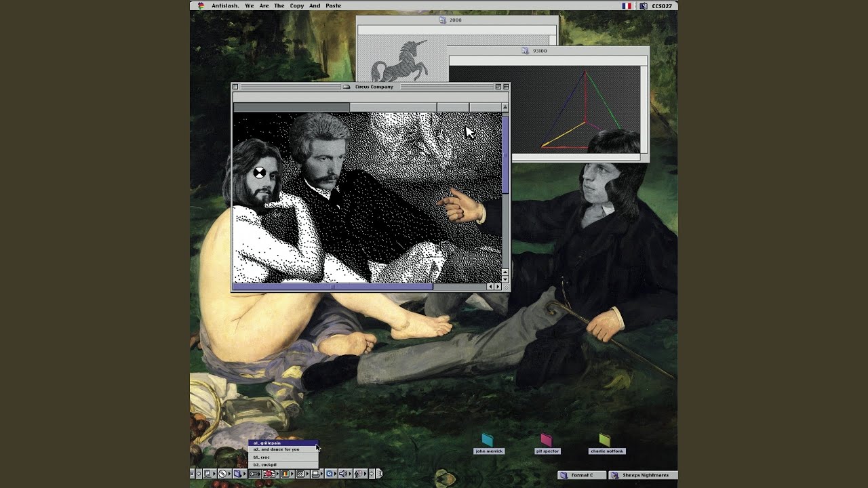Choose a2. and dance for you
This screenshot has width=868, height=488.
283,449
